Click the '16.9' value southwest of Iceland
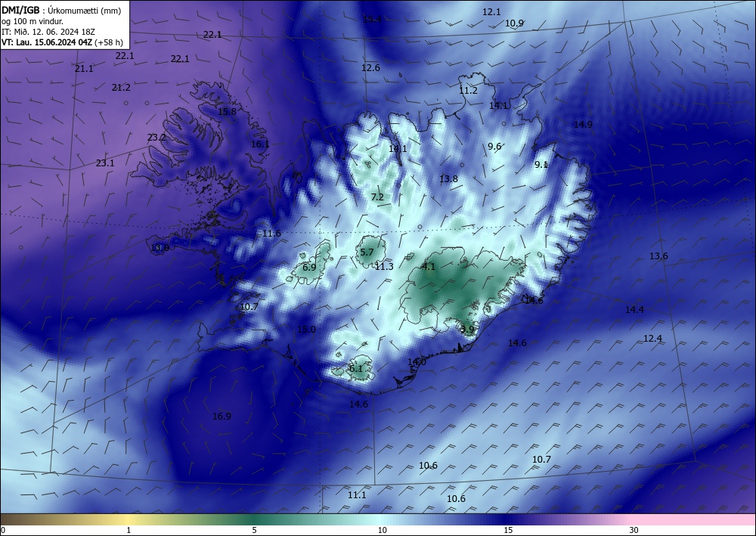This screenshot has height=536, width=756. coord(222,416)
